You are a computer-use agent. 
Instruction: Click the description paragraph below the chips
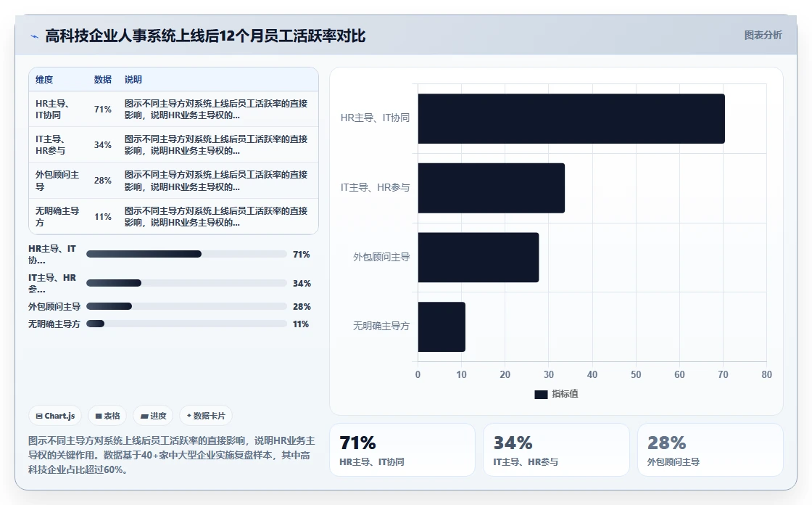[171, 455]
